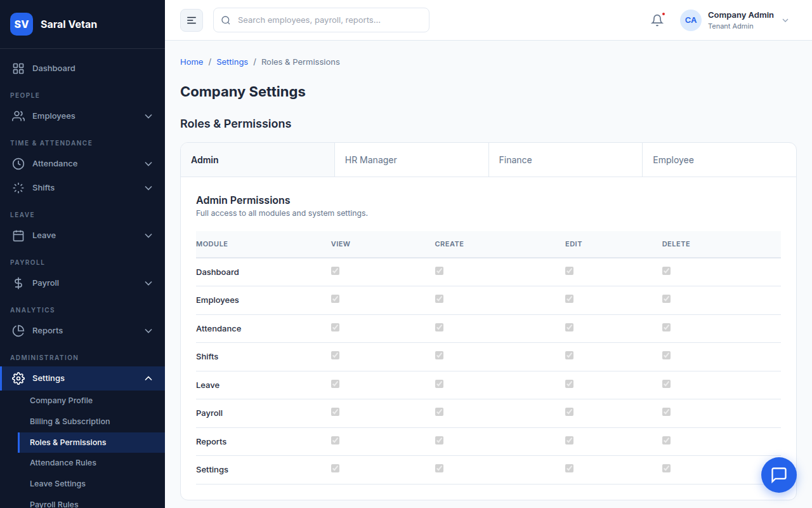Screen dimensions: 812x508
Task: Click the SV logo badge
Action: tap(22, 24)
